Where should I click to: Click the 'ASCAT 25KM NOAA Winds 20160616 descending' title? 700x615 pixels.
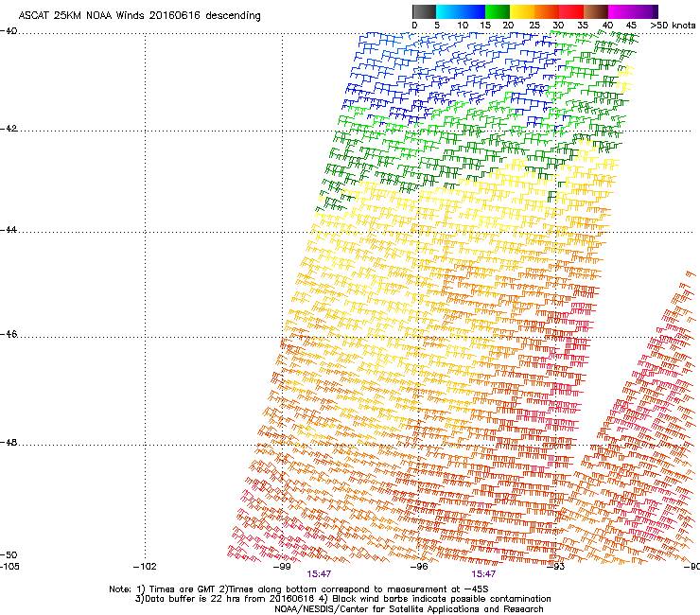click(139, 16)
